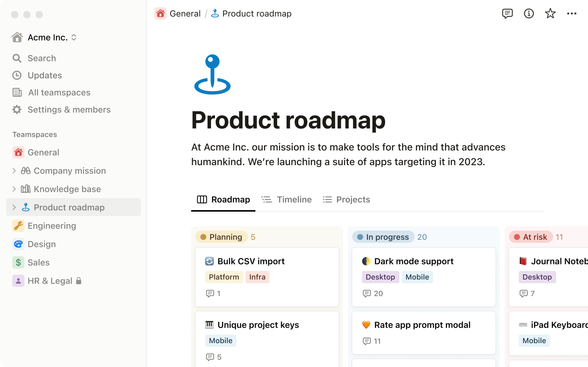Expand the Product roadmap tree item
The height and width of the screenshot is (367, 588).
(x=13, y=207)
